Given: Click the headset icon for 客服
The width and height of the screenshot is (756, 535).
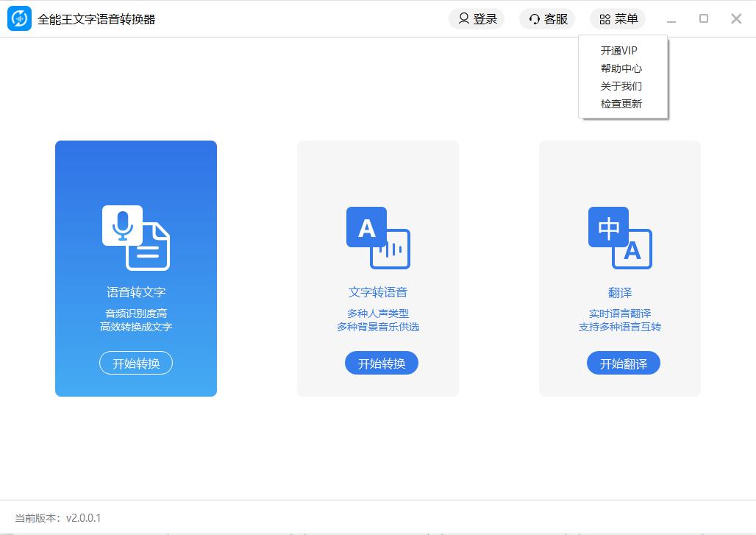Looking at the screenshot, I should [x=535, y=19].
